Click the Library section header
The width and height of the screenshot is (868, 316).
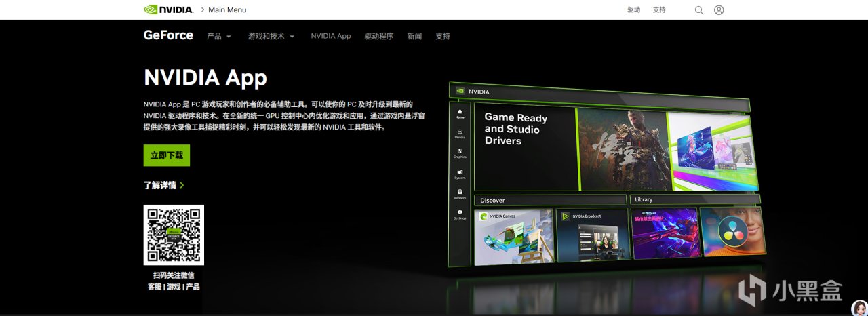coord(695,199)
